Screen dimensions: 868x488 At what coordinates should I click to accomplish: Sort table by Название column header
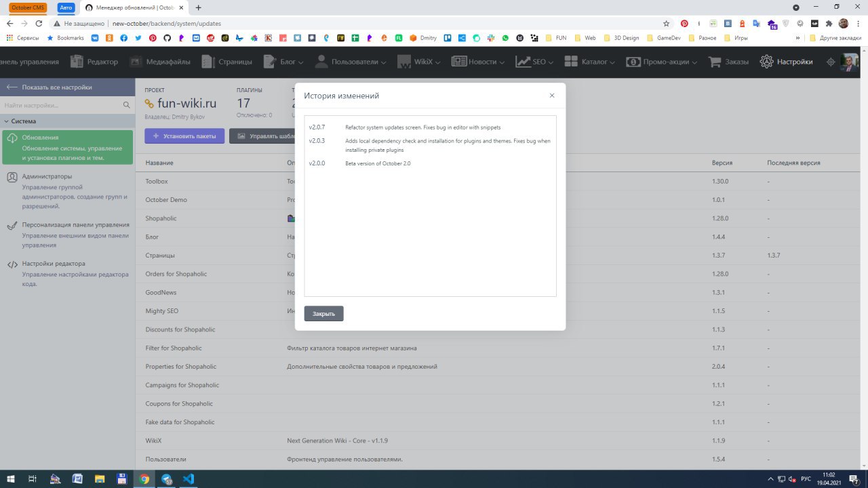tap(159, 163)
